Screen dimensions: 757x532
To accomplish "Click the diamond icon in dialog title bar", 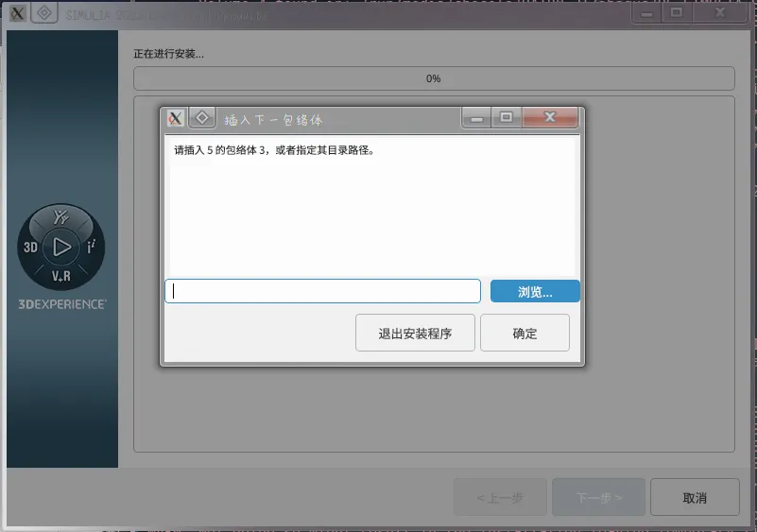I will tap(201, 118).
